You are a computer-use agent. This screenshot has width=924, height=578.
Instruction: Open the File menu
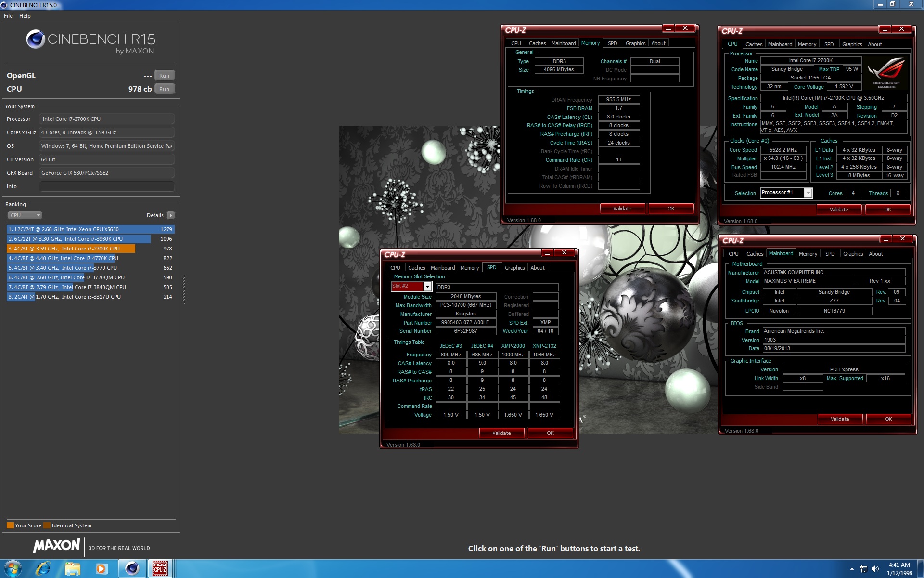(x=8, y=16)
